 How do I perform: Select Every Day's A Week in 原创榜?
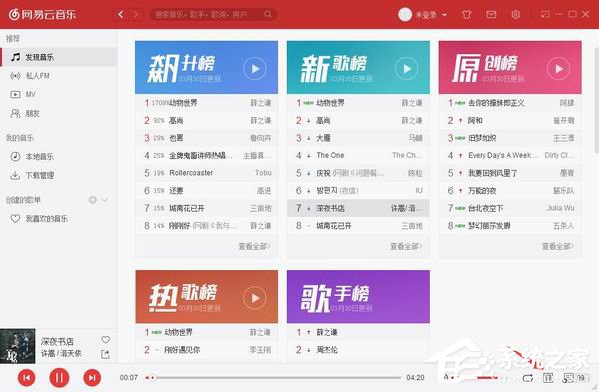(x=510, y=156)
